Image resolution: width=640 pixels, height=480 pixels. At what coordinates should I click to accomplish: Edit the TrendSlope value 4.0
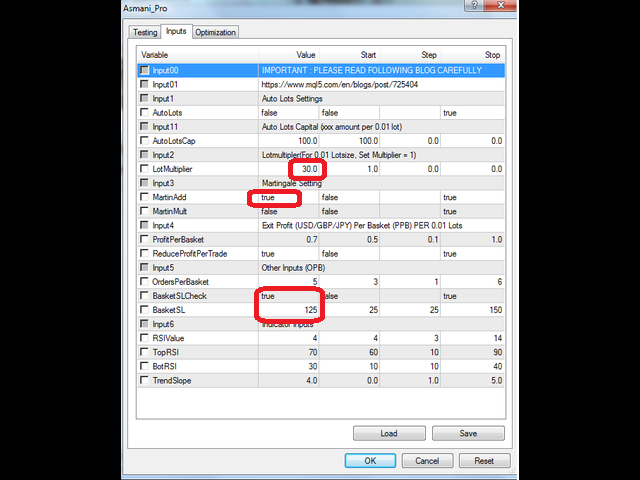point(289,380)
